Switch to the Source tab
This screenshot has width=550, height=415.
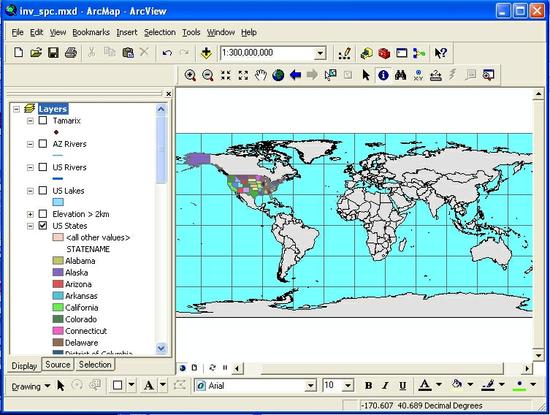coord(58,364)
